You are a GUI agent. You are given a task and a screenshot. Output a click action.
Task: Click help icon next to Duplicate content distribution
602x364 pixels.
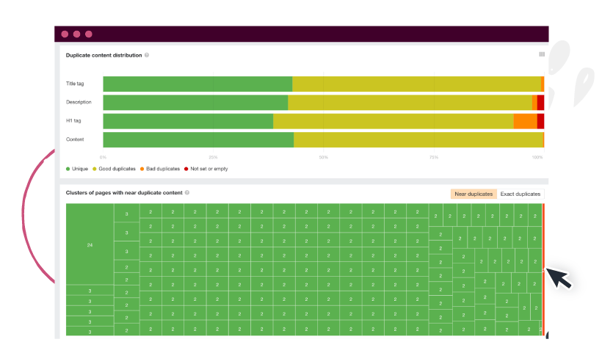click(147, 55)
